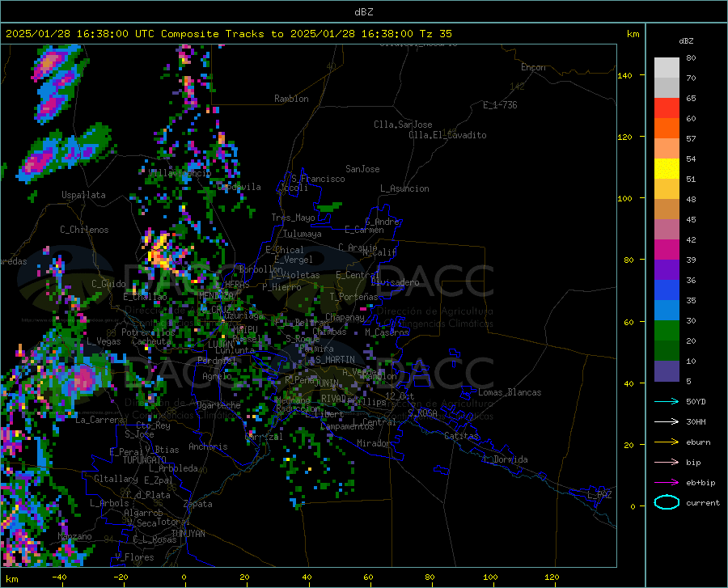Click the 'current' legend label
Image resolution: width=728 pixels, height=588 pixels.
(x=703, y=502)
